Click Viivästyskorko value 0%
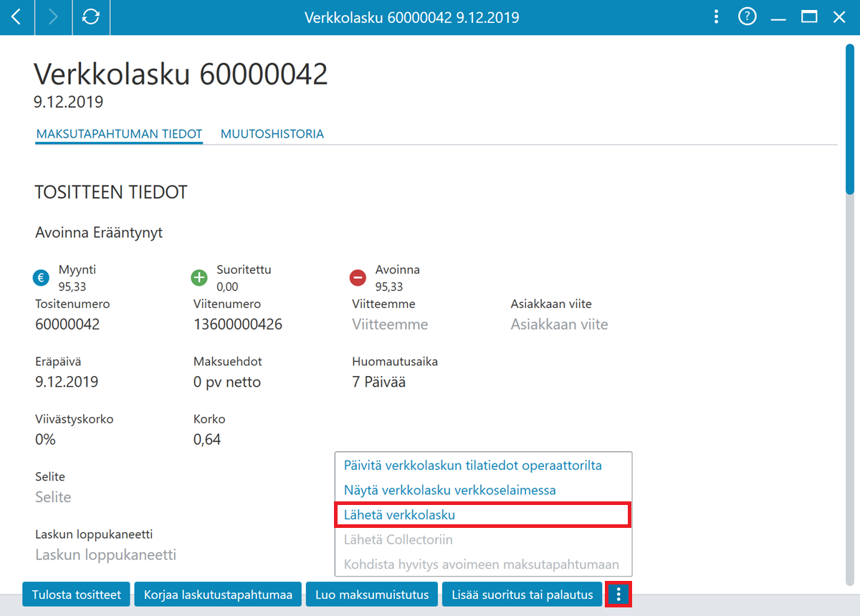Screen dimensions: 860x616 pos(45,440)
